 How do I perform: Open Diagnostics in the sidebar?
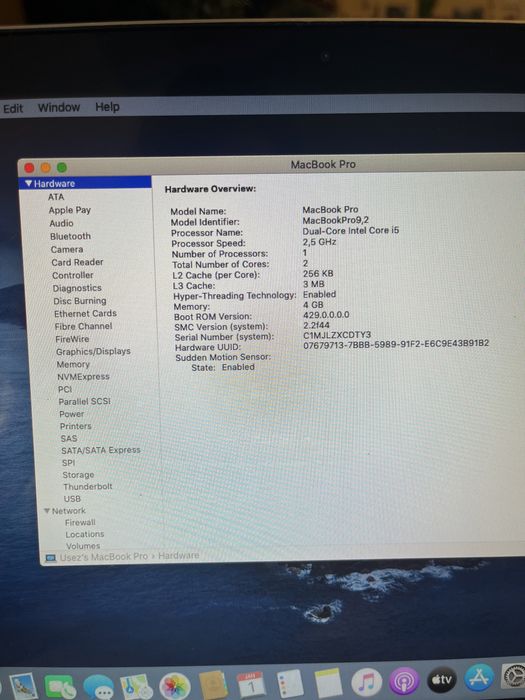point(77,288)
